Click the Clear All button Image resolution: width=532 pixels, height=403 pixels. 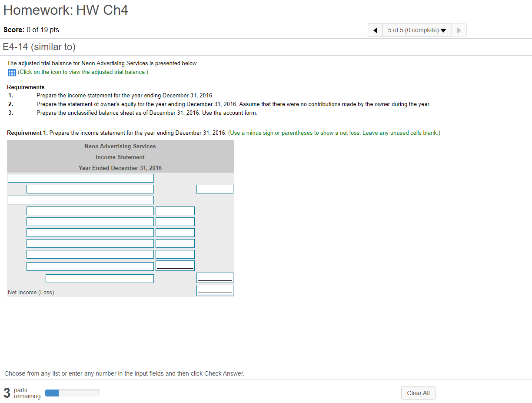(418, 393)
